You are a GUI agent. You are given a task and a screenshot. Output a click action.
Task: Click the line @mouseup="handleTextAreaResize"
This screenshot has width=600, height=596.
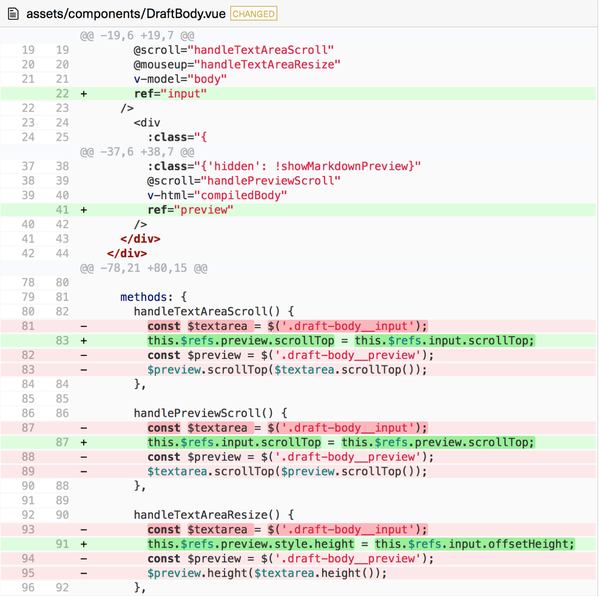tap(237, 65)
